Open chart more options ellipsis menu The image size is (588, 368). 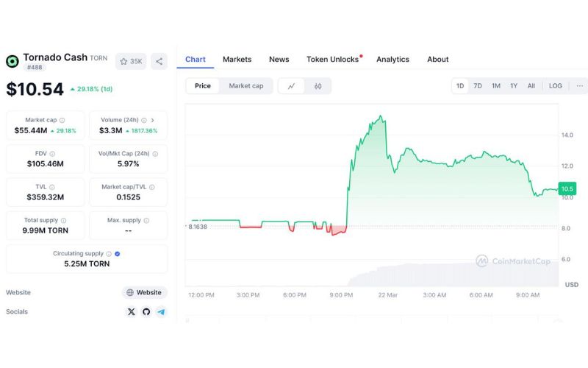579,86
